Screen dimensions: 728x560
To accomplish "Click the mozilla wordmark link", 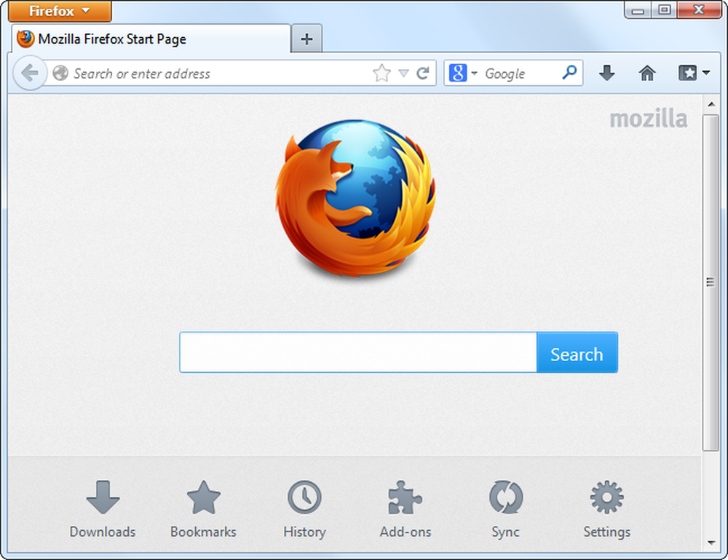I will point(648,119).
